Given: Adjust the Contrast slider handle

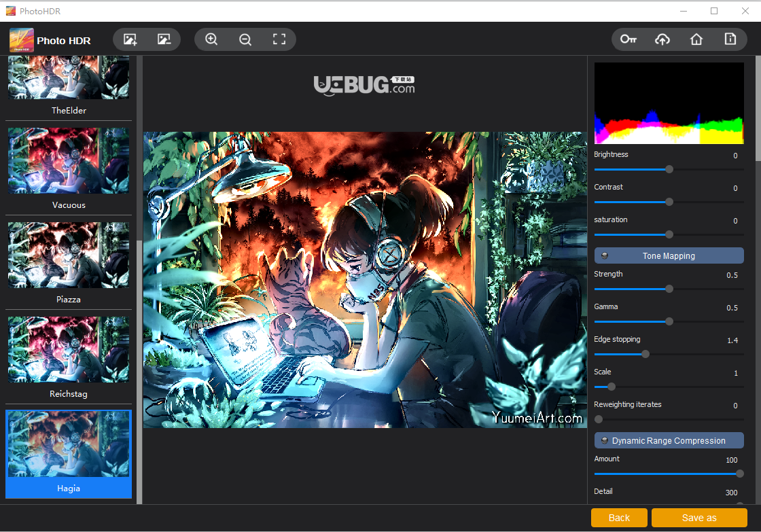Looking at the screenshot, I should (x=669, y=202).
